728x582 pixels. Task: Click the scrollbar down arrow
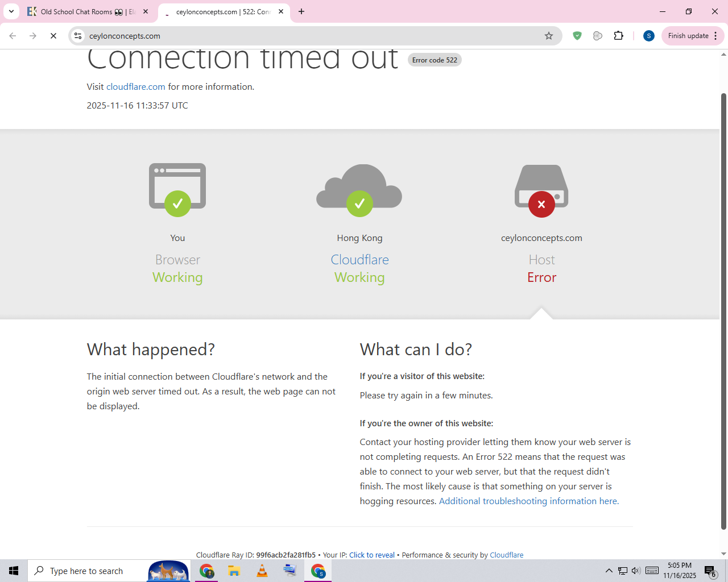pos(723,554)
